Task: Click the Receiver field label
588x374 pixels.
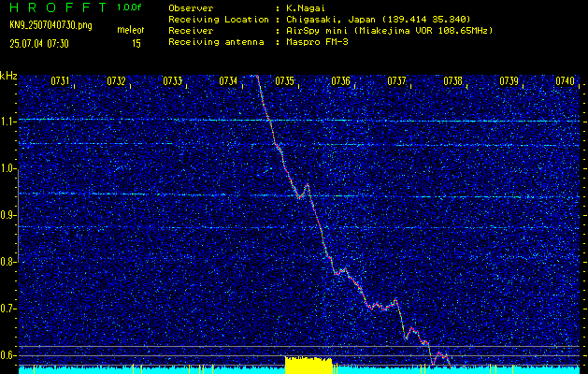Action: [x=191, y=30]
